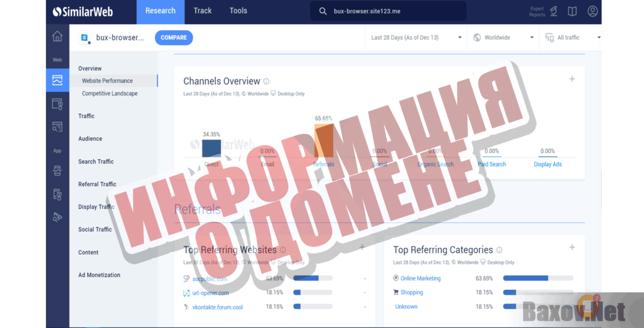Click the Display Ads channel label
The image size is (644, 328).
548,165
